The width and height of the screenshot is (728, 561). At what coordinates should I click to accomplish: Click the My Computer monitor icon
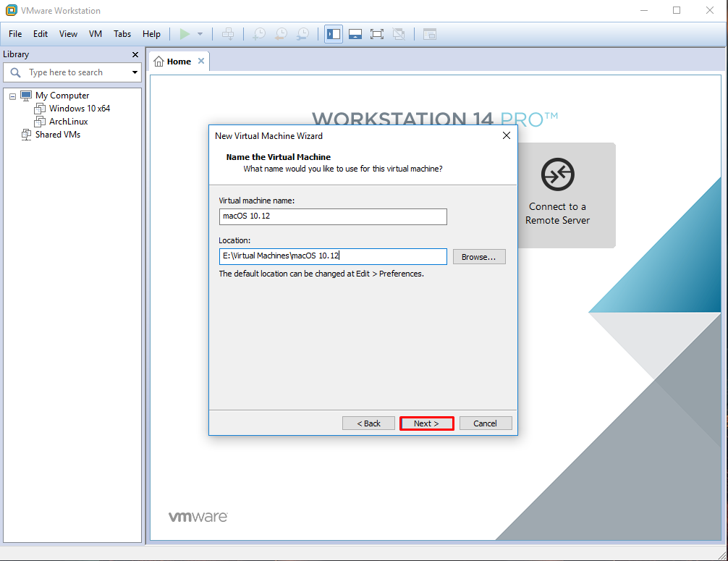(26, 96)
